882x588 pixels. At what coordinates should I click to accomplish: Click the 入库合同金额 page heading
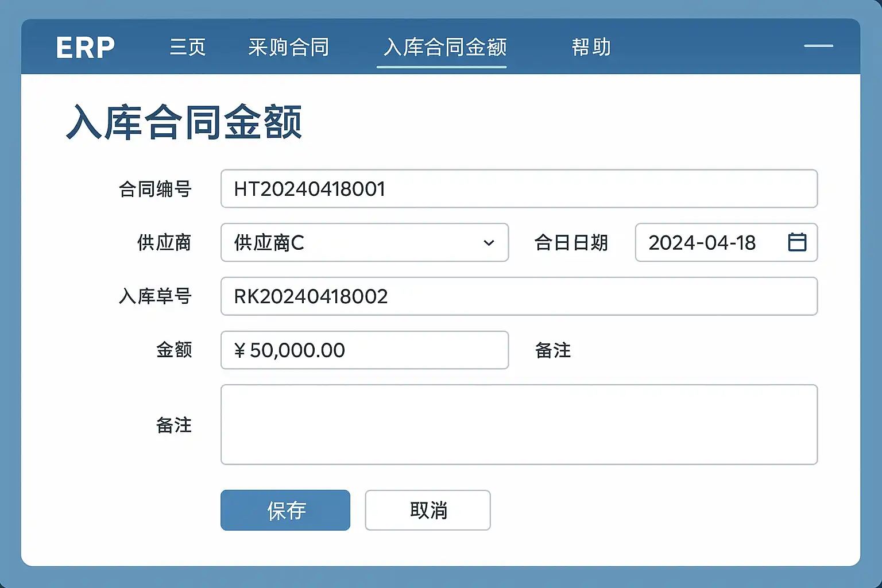tap(184, 122)
